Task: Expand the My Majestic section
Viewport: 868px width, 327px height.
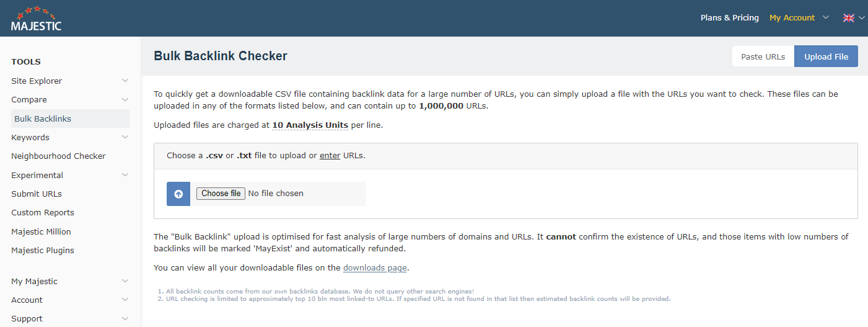Action: (x=70, y=281)
